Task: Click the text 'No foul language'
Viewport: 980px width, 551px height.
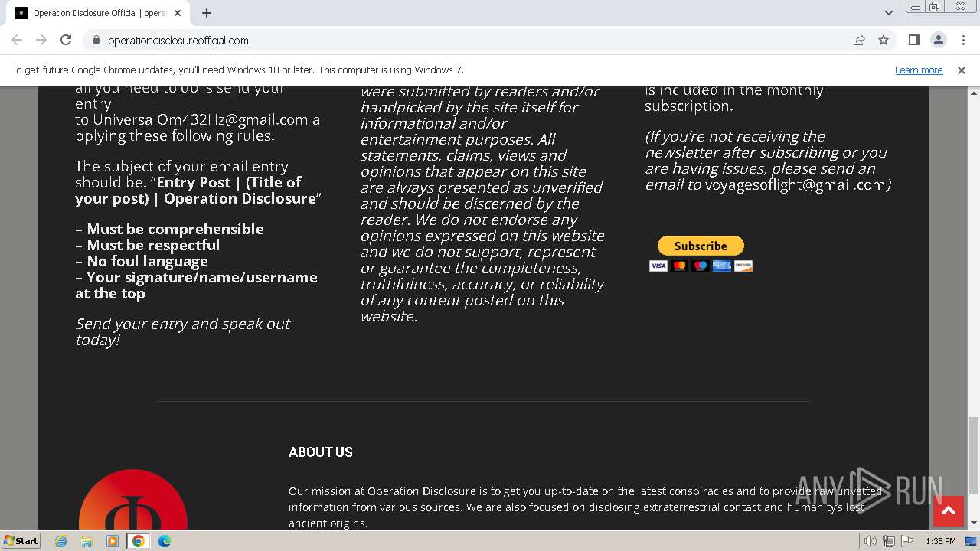Action: [147, 261]
